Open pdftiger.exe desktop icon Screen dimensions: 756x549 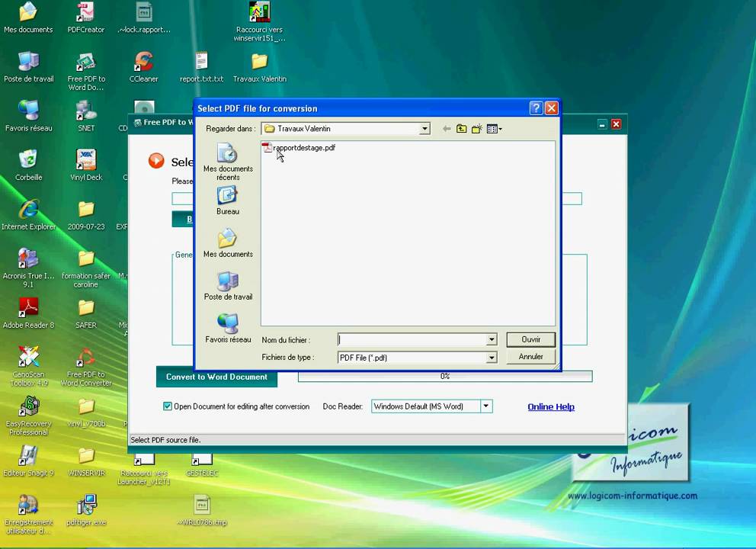click(x=86, y=510)
